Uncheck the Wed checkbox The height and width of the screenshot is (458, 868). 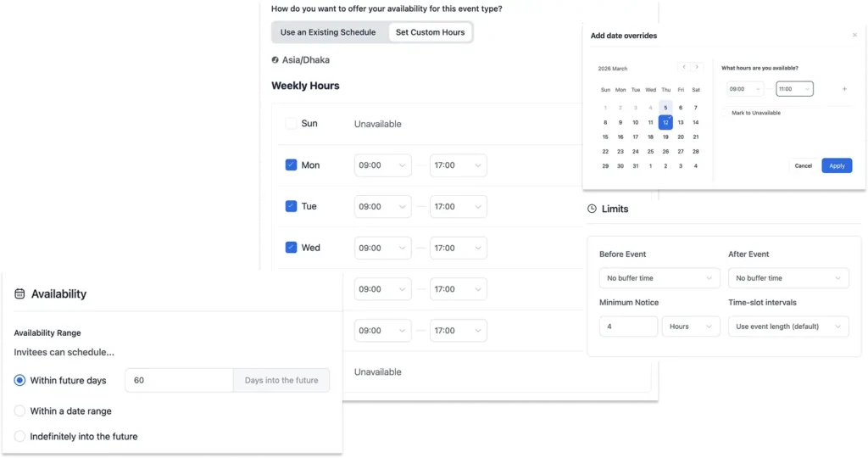(291, 248)
